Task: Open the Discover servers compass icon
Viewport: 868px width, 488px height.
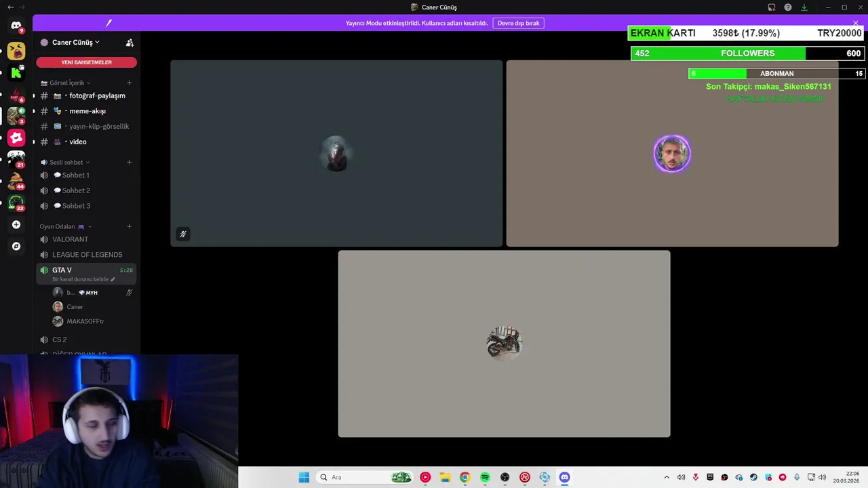Action: [16, 246]
